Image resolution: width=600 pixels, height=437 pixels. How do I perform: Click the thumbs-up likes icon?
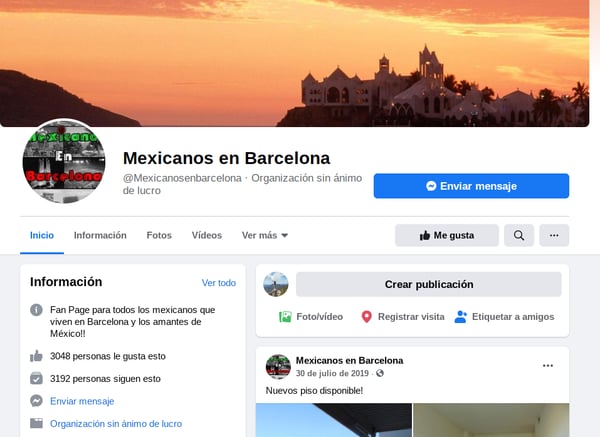pos(36,356)
